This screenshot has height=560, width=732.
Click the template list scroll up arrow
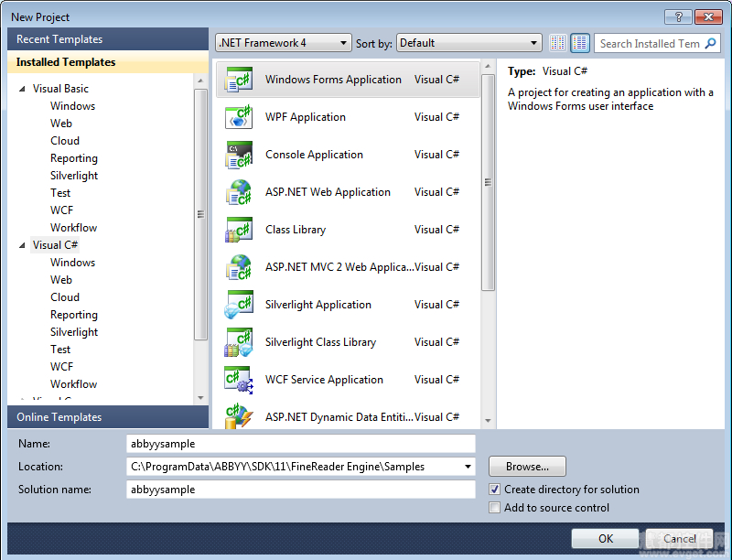coord(488,66)
